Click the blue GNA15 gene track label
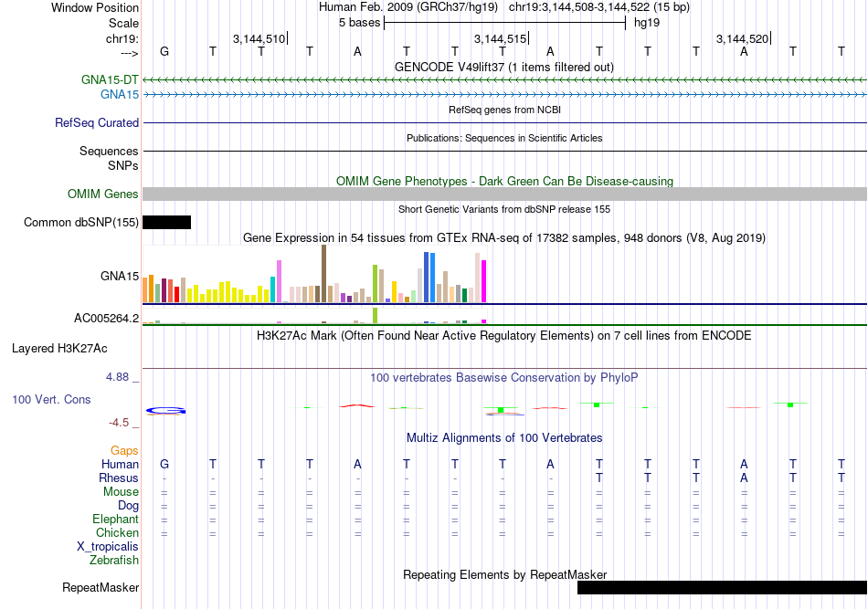 click(120, 95)
